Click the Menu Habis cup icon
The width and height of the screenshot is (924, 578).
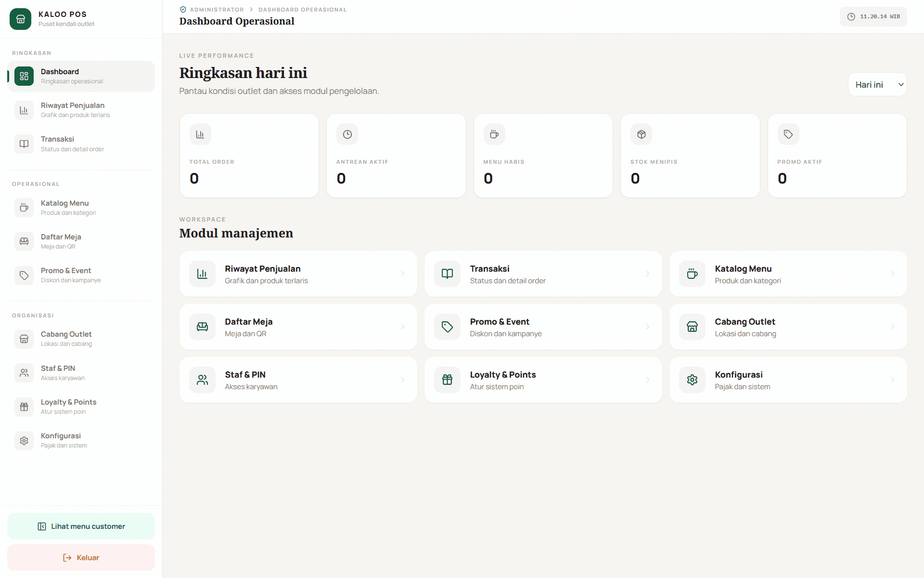(494, 134)
